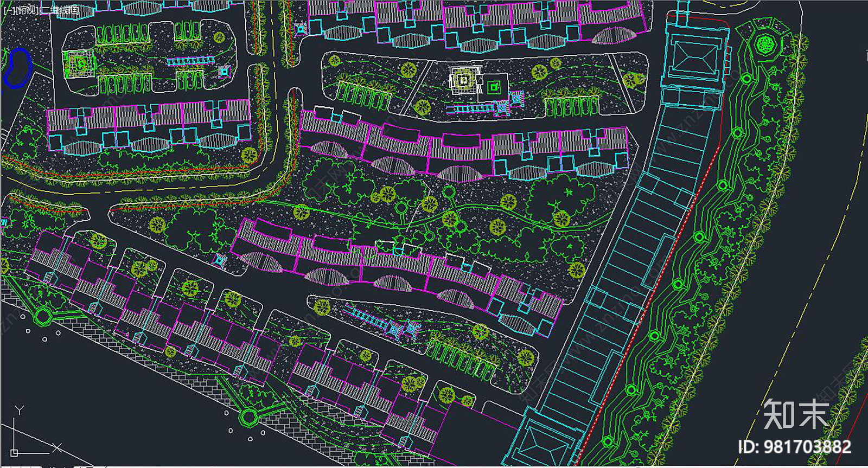868x468 pixels.
Task: Select the blue pond outline polyline
Action: [x=17, y=68]
